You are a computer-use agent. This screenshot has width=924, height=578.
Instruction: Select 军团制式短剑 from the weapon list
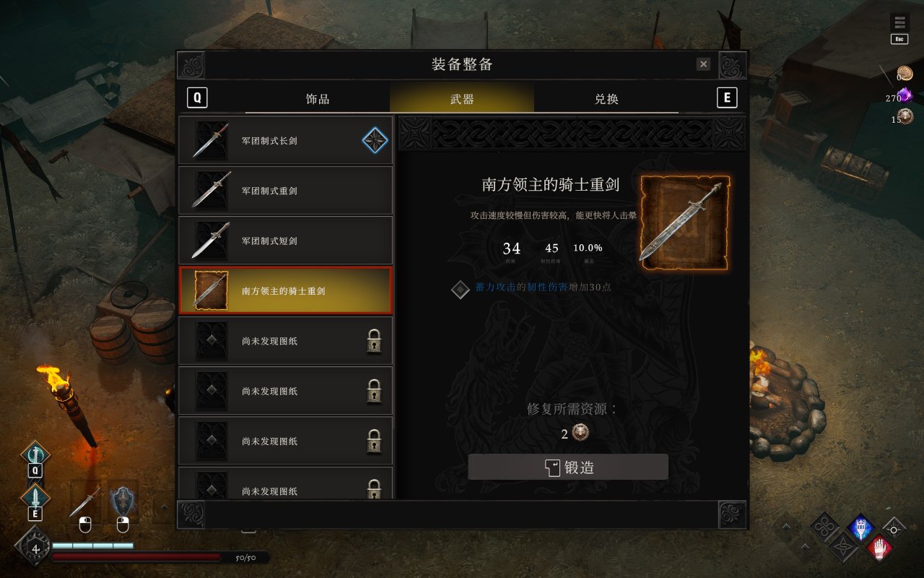click(x=286, y=240)
